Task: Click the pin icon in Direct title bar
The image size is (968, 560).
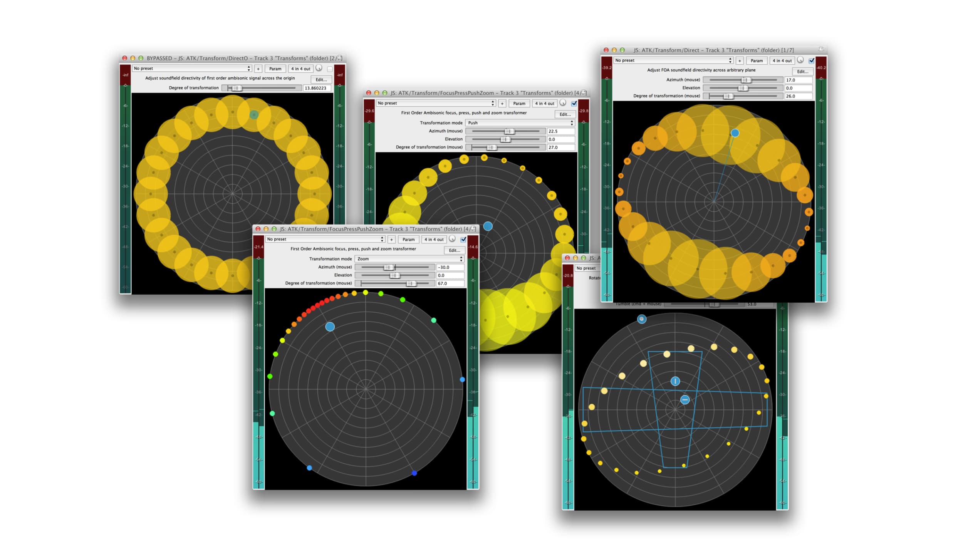Action: click(821, 50)
